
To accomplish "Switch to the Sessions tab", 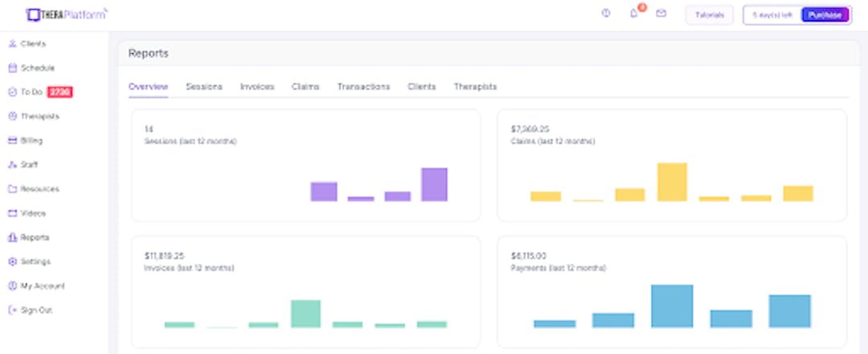I will coord(204,87).
